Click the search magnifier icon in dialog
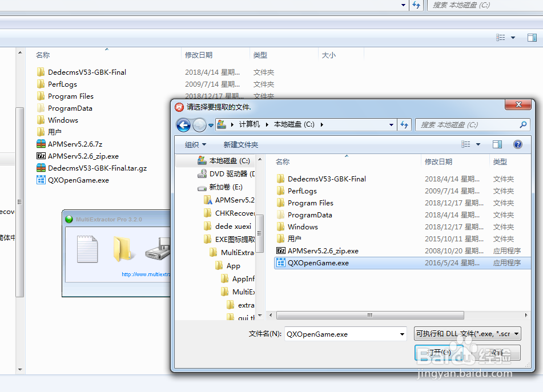 point(523,124)
